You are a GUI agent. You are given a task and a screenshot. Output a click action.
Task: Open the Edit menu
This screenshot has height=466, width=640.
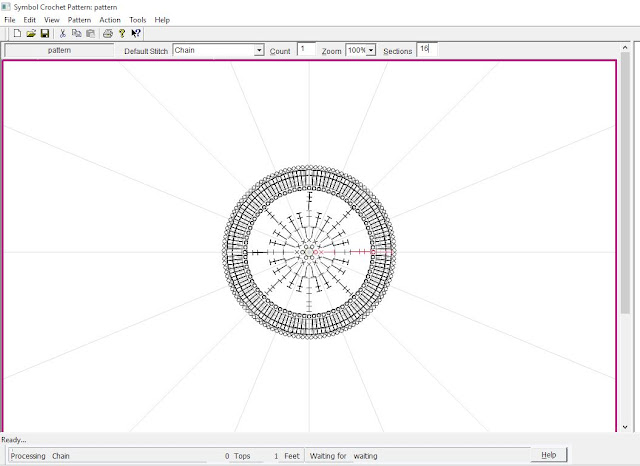(29, 20)
